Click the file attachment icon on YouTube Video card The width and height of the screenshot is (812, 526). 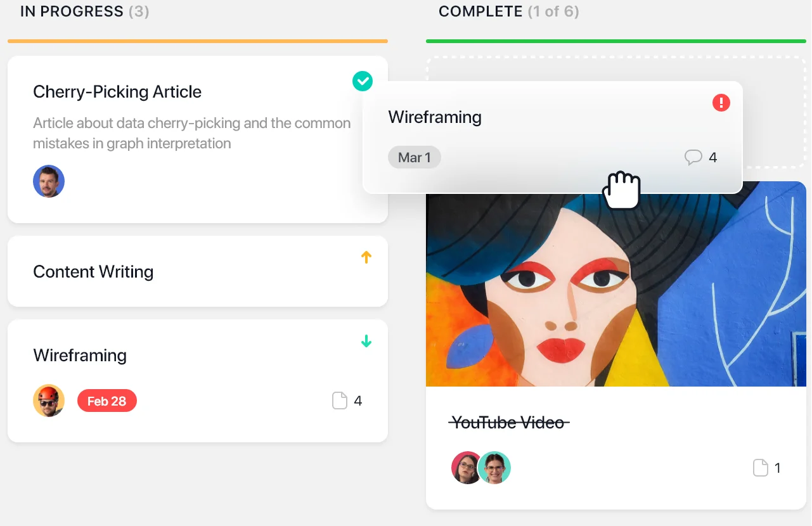click(x=760, y=468)
